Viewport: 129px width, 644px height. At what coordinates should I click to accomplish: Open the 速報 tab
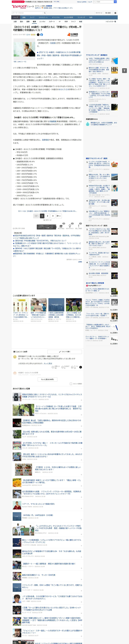(x=24, y=17)
